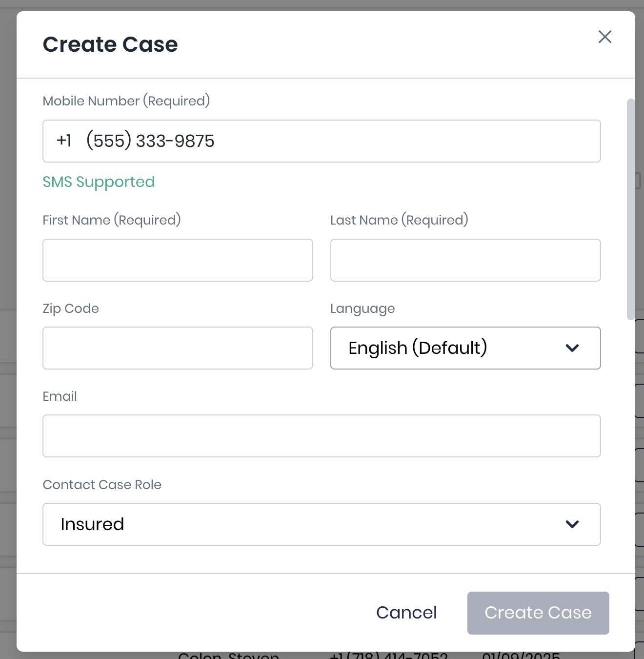The width and height of the screenshot is (644, 659).
Task: Click the chevron arrow in Language selector
Action: (572, 348)
